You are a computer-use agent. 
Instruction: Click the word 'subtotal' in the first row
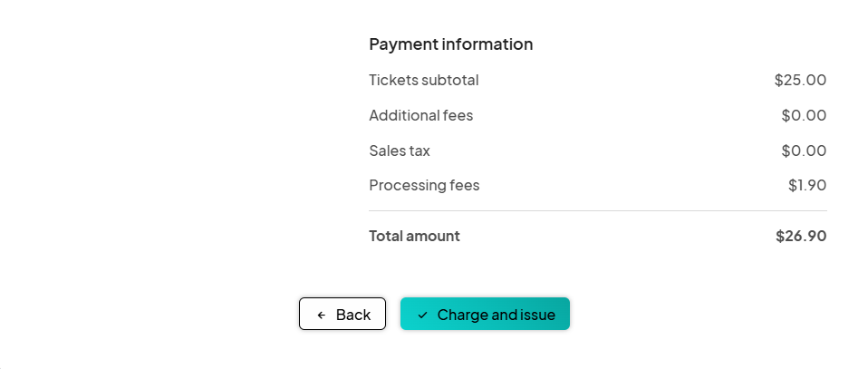(x=450, y=80)
